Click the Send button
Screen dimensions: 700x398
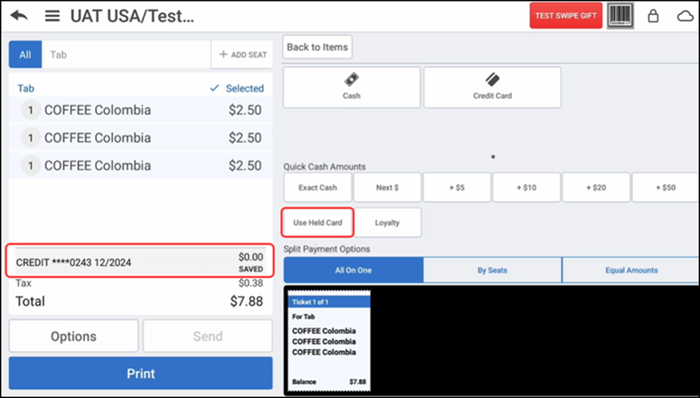pyautogui.click(x=208, y=336)
